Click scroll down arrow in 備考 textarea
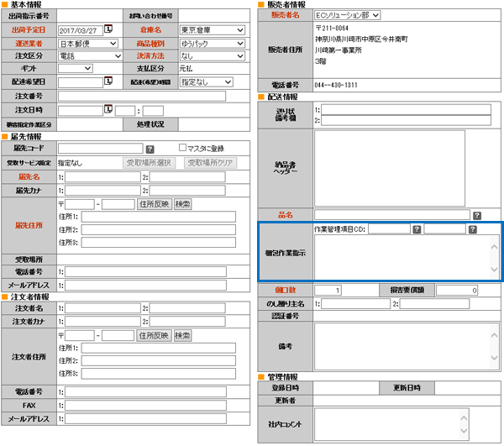Screen dimensions: 504x446 coord(495,358)
